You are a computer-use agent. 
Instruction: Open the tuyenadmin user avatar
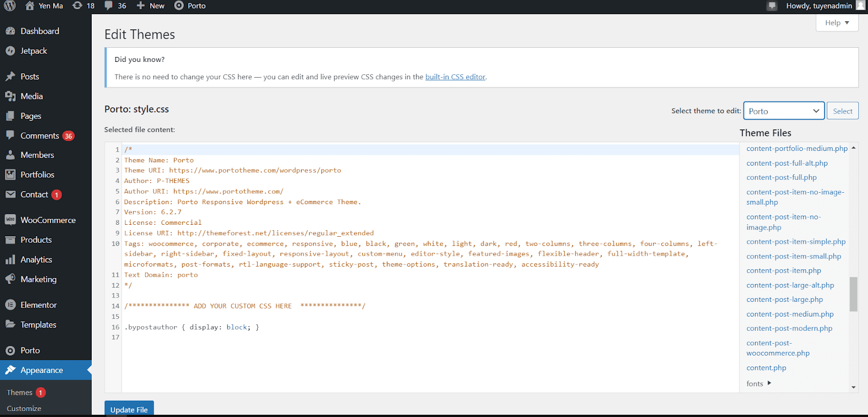pos(861,5)
